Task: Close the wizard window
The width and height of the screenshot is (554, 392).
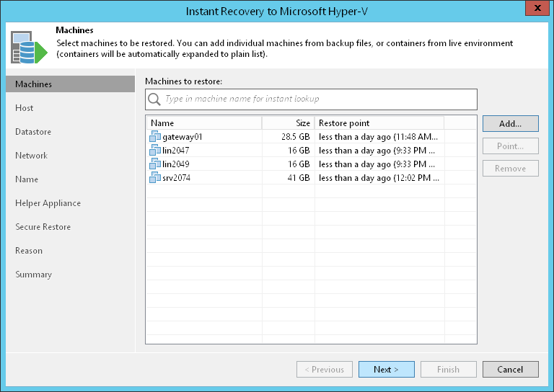Action: (535, 11)
